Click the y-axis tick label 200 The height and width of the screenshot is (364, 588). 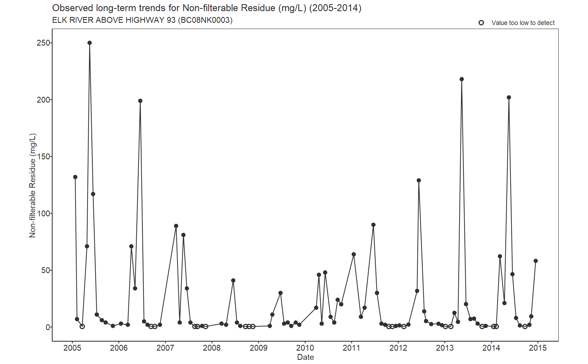[x=43, y=100]
